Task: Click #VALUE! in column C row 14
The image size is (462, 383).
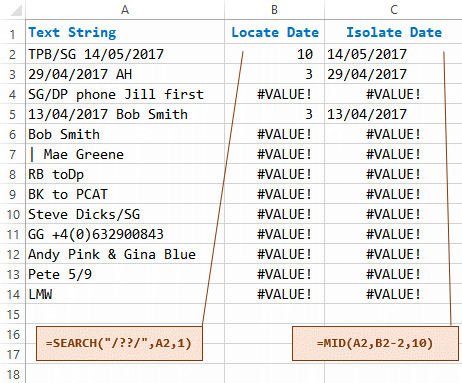Action: (393, 294)
